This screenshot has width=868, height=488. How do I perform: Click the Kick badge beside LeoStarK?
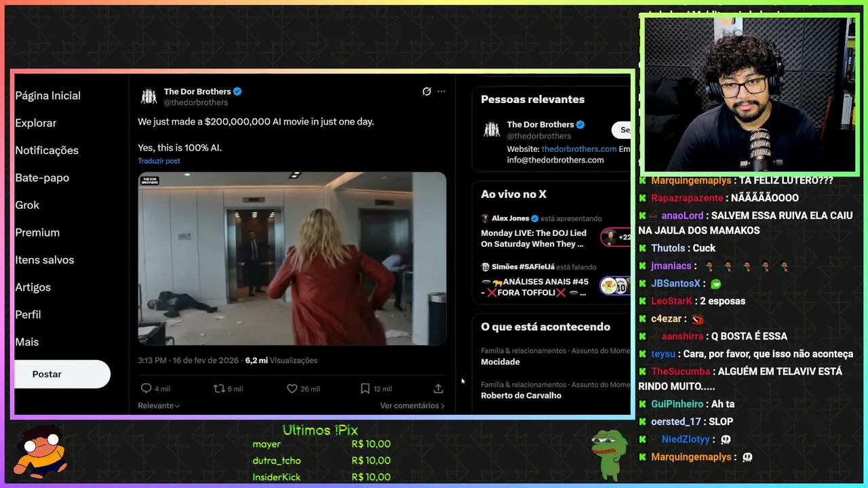coord(642,301)
